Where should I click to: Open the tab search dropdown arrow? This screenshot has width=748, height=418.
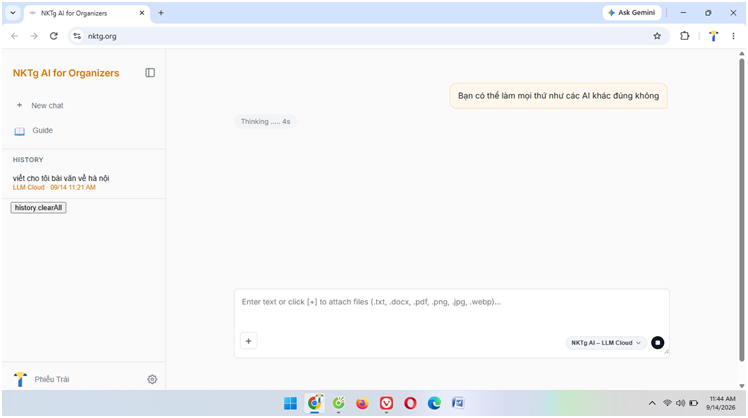[13, 13]
